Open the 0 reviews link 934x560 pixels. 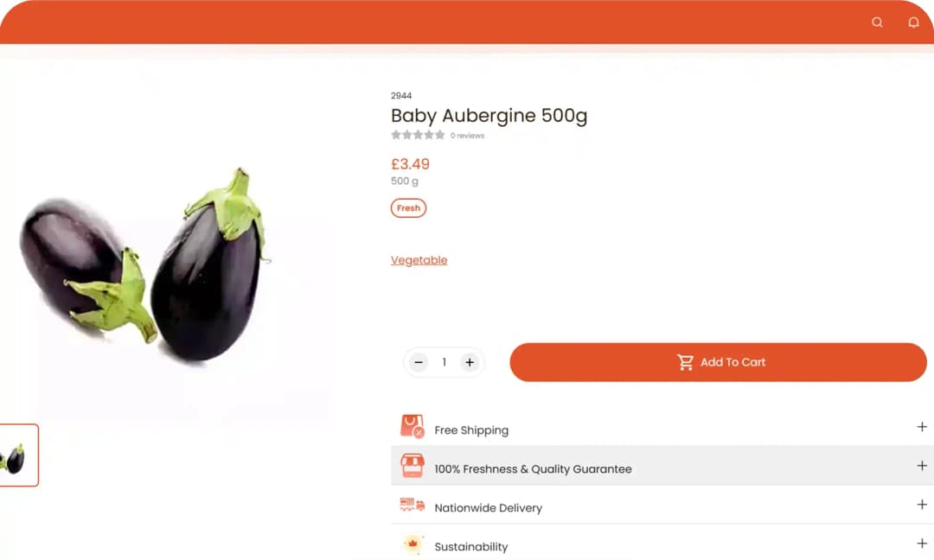click(467, 136)
